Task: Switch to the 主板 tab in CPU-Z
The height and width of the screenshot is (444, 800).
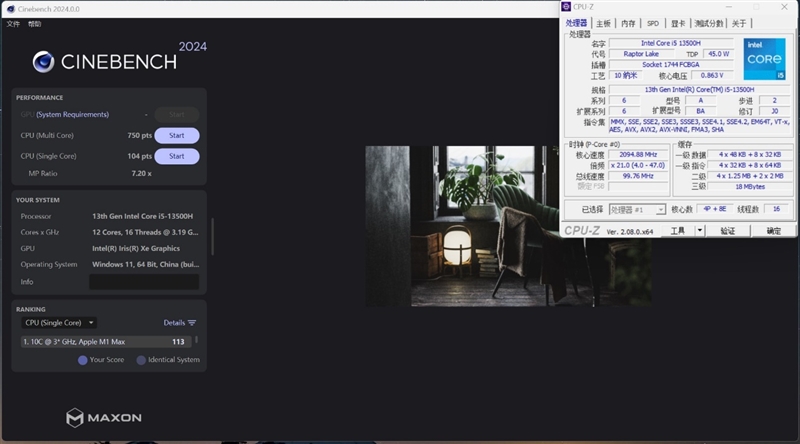Action: tap(603, 23)
